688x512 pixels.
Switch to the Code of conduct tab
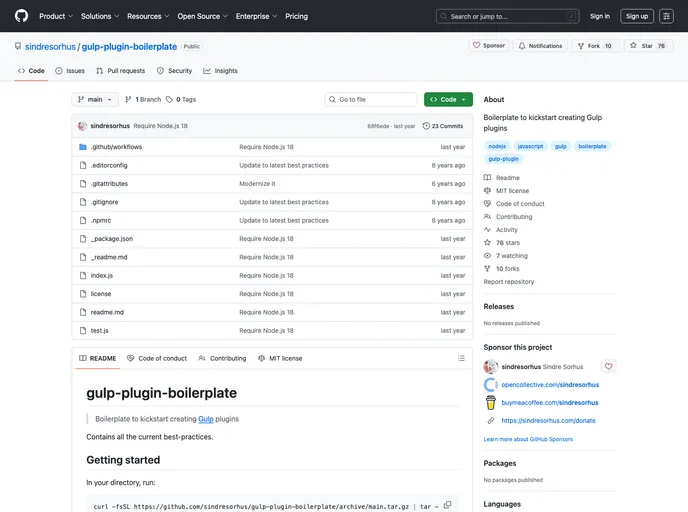coord(157,358)
